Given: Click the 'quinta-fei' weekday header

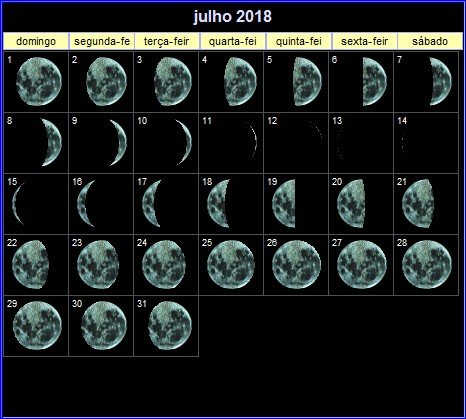Looking at the screenshot, I should pos(299,41).
